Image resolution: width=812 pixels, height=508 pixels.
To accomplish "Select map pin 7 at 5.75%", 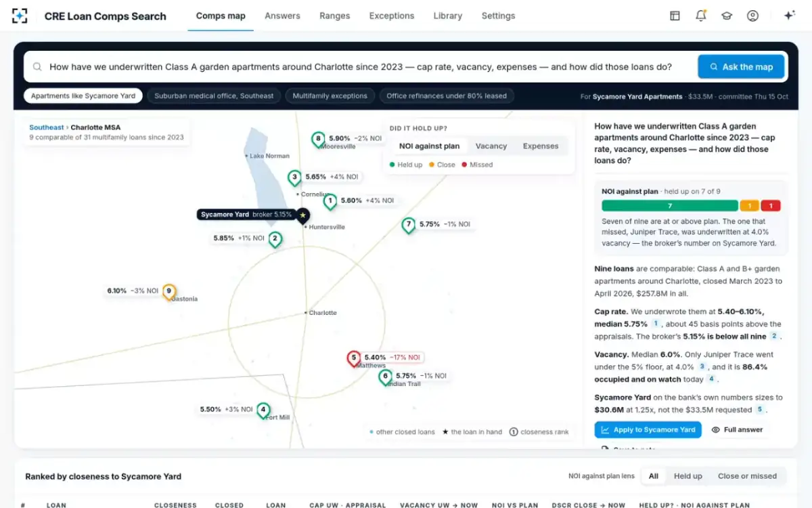I will pos(408,225).
